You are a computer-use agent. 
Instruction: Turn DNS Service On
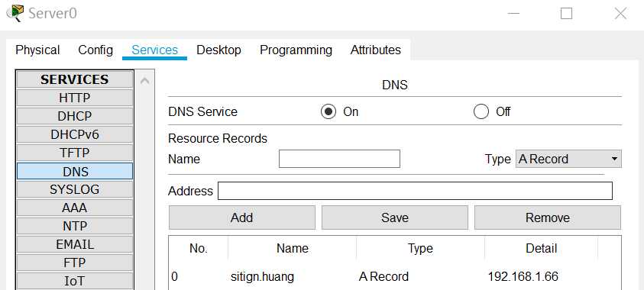(x=328, y=111)
